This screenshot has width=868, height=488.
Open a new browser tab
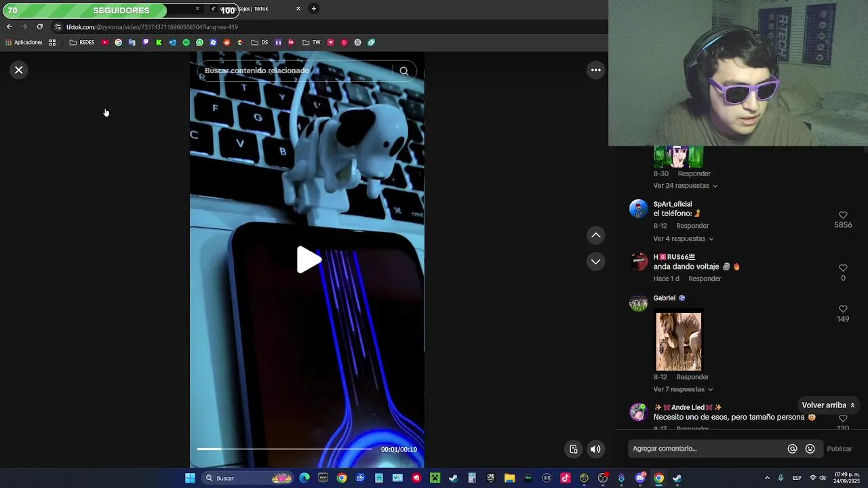click(x=313, y=9)
